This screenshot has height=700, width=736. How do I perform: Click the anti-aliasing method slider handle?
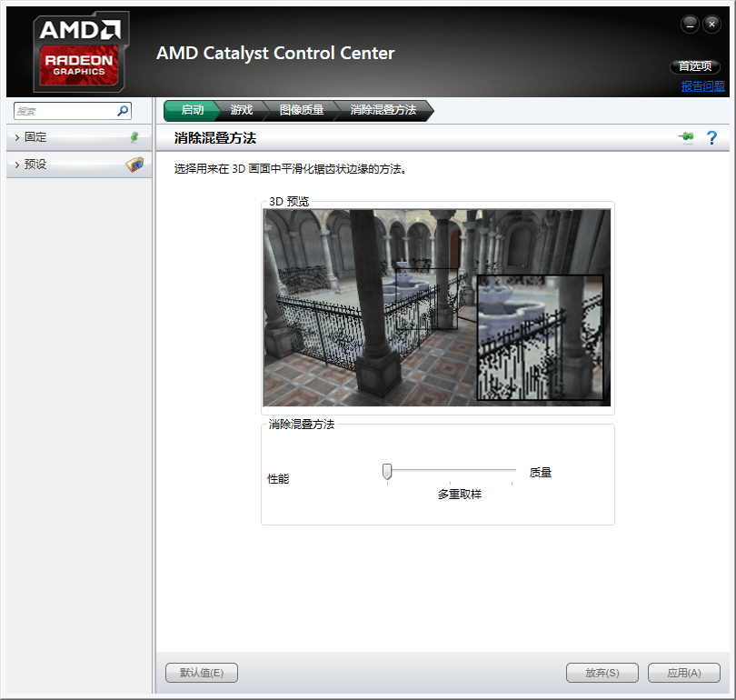click(x=387, y=471)
